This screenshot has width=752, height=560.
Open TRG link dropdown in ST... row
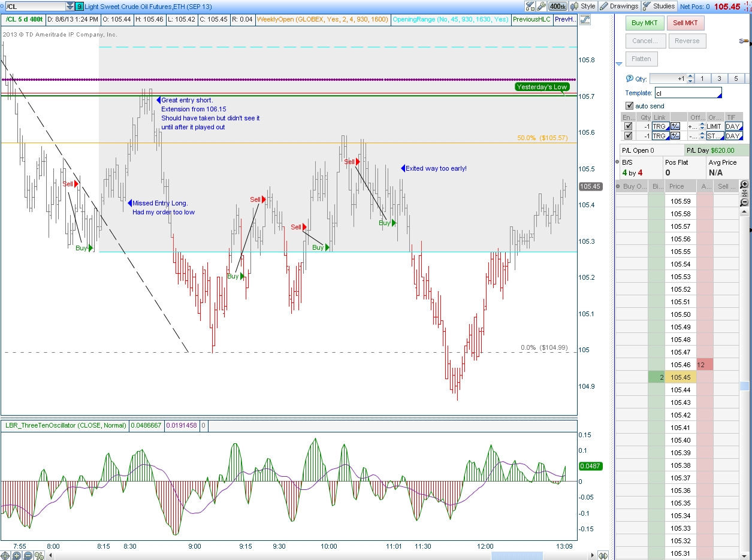(660, 136)
